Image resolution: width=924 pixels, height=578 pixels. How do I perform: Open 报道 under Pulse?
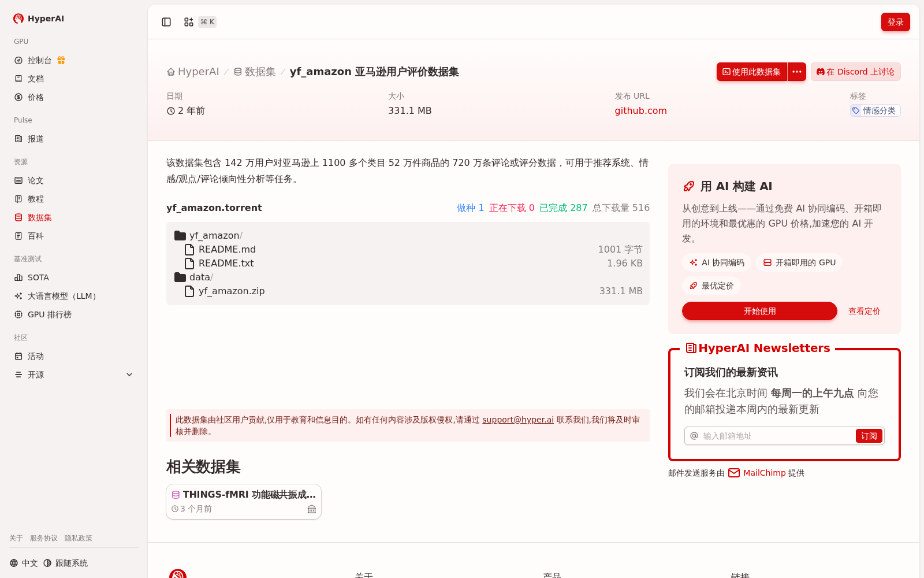[74, 139]
